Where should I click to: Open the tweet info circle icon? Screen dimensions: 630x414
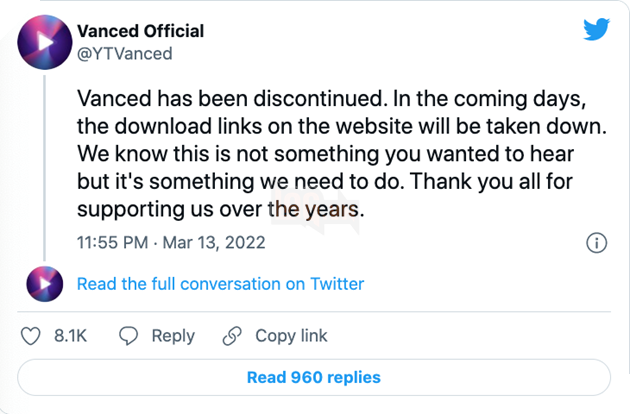pos(596,243)
